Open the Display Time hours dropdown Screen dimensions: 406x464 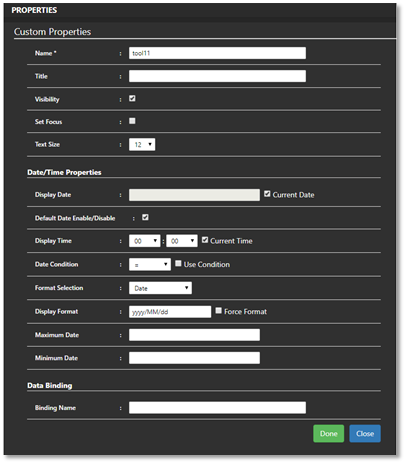point(145,241)
